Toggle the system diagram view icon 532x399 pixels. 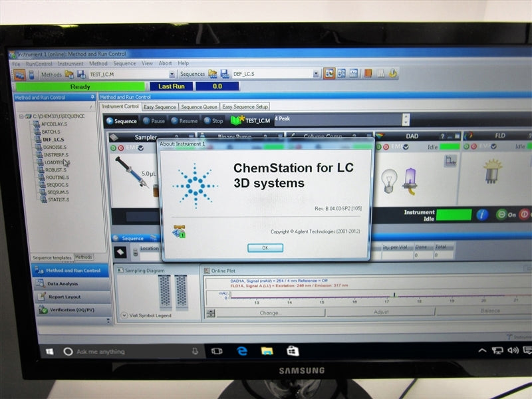[x=329, y=73]
